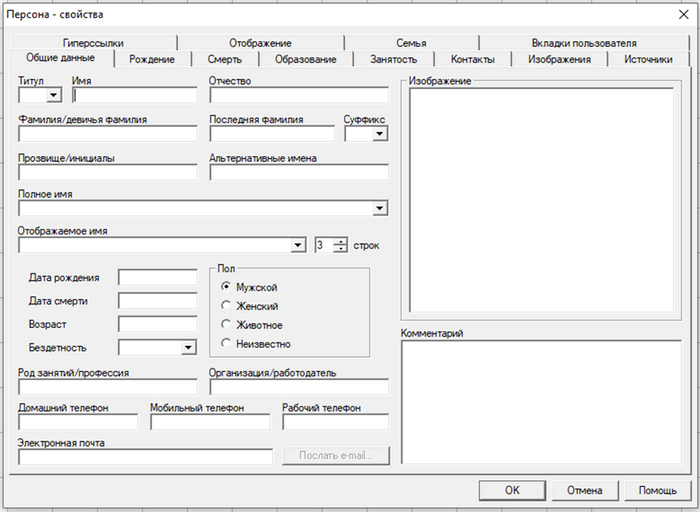Focus the Возраст field
The image size is (700, 512).
click(x=158, y=324)
